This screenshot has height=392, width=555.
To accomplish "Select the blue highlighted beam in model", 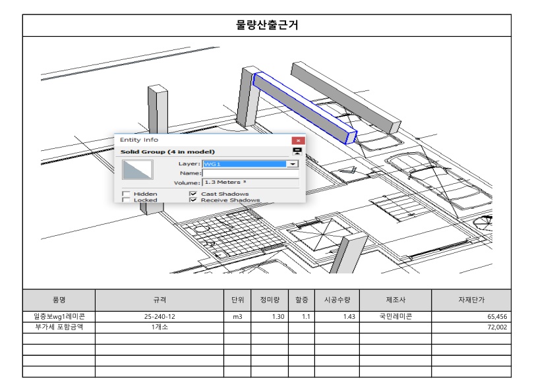I will pos(305,107).
